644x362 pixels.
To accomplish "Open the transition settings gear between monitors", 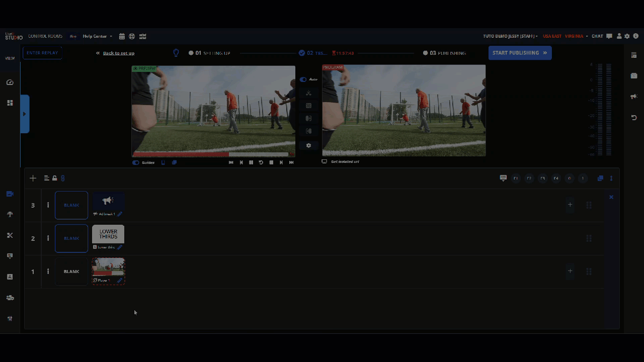I will click(308, 145).
